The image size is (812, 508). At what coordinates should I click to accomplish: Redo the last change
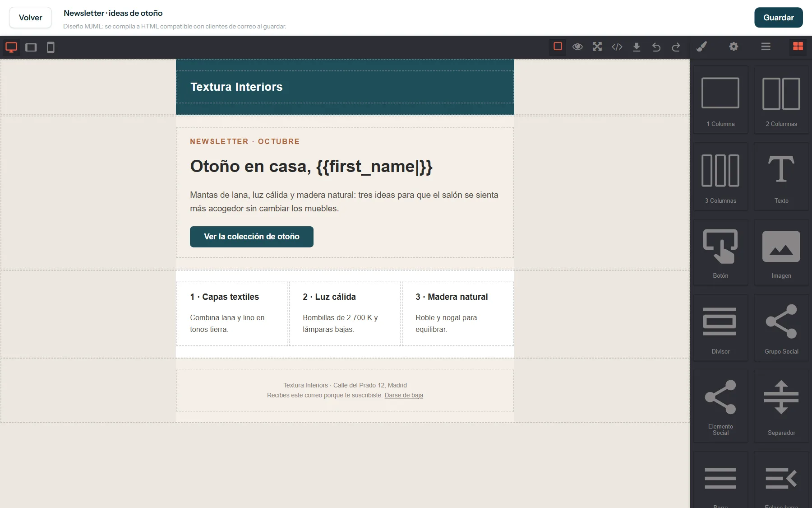(676, 47)
